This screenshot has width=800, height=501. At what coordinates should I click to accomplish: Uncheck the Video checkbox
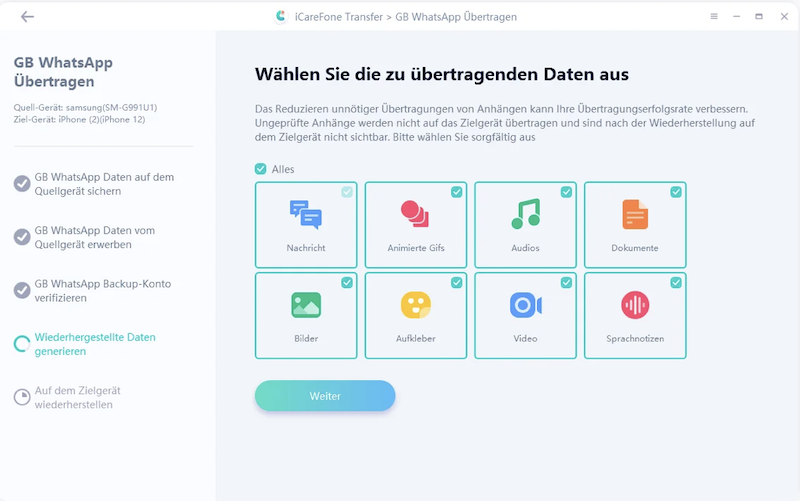coord(566,283)
